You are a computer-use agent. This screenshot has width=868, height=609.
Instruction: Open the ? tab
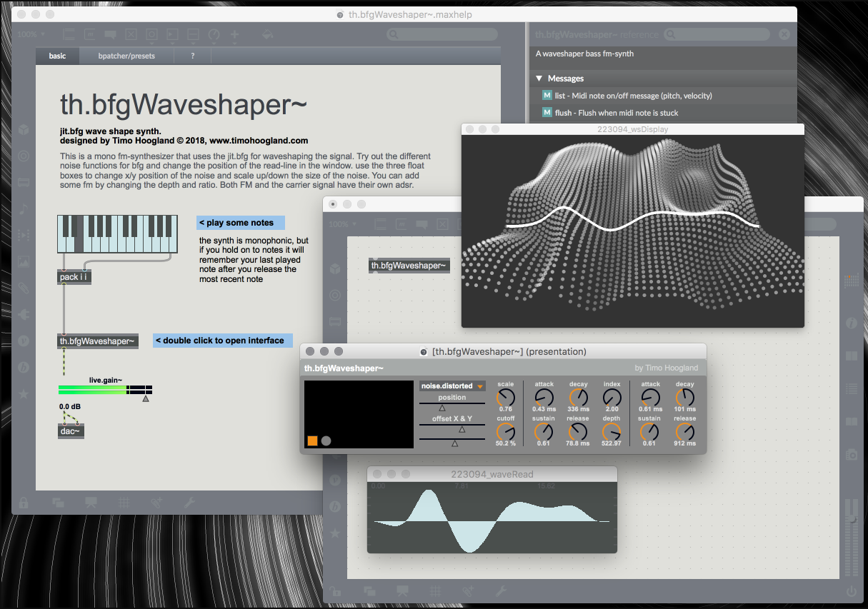point(193,56)
